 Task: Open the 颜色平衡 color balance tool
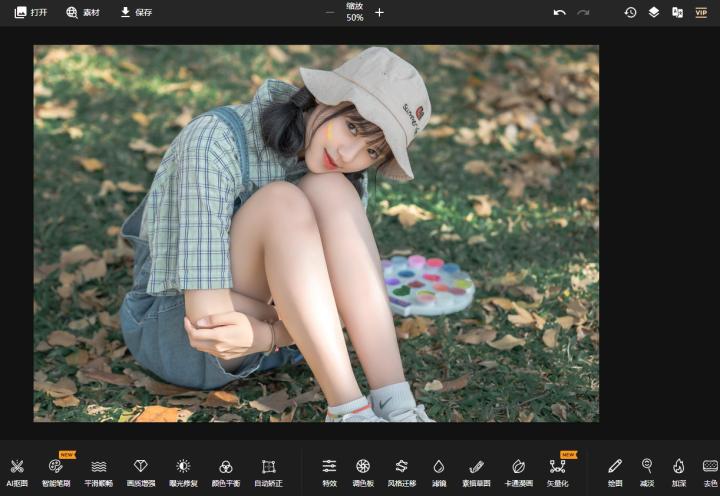[226, 471]
